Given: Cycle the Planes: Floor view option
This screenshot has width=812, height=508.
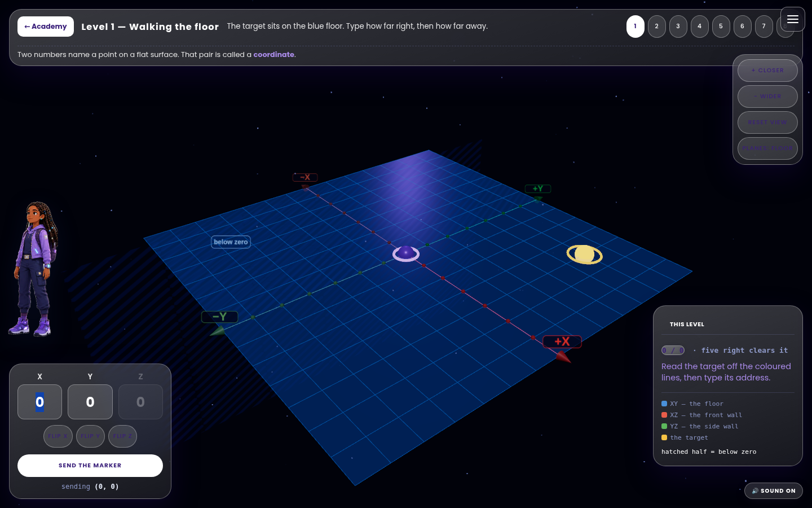Looking at the screenshot, I should point(767,148).
